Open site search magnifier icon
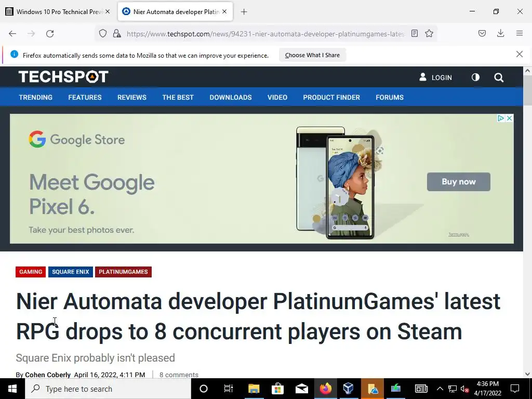This screenshot has width=532, height=399. click(499, 77)
